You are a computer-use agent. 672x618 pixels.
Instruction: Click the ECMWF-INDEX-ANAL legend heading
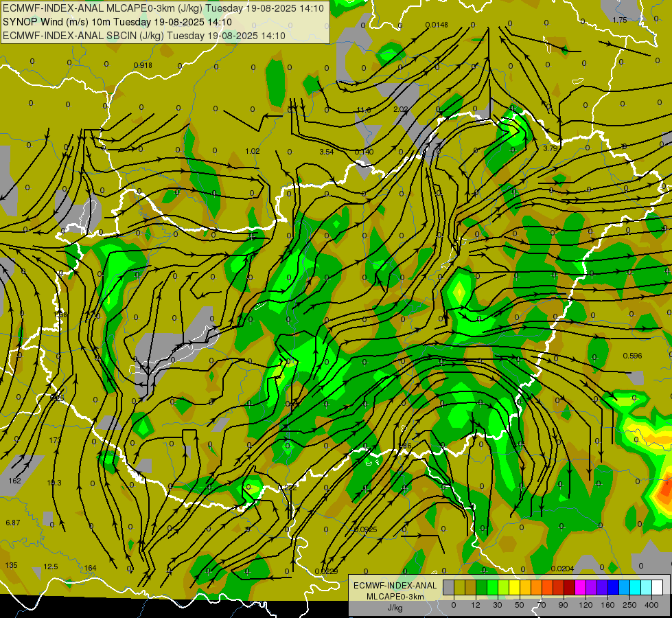pos(395,586)
